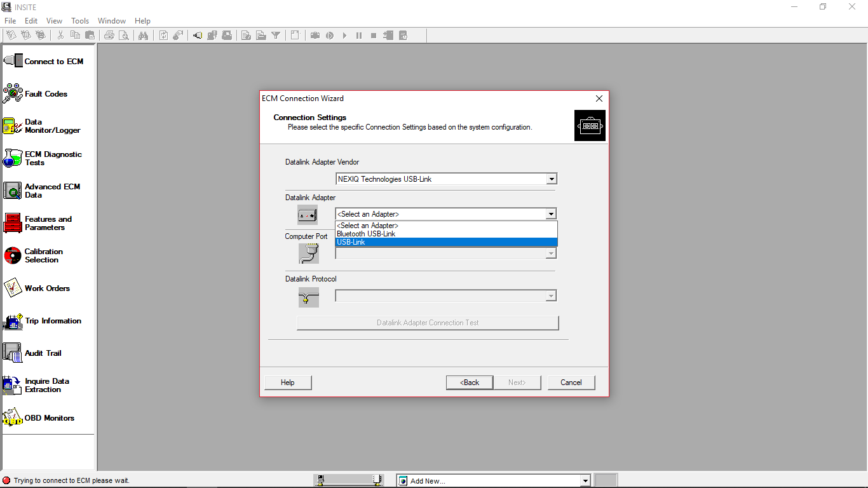Click the Filter funnel toolbar icon
Image resolution: width=868 pixels, height=488 pixels.
(x=276, y=36)
